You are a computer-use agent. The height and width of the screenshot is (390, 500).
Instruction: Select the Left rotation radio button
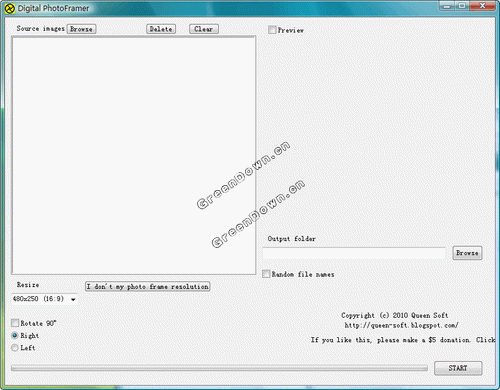(15, 348)
